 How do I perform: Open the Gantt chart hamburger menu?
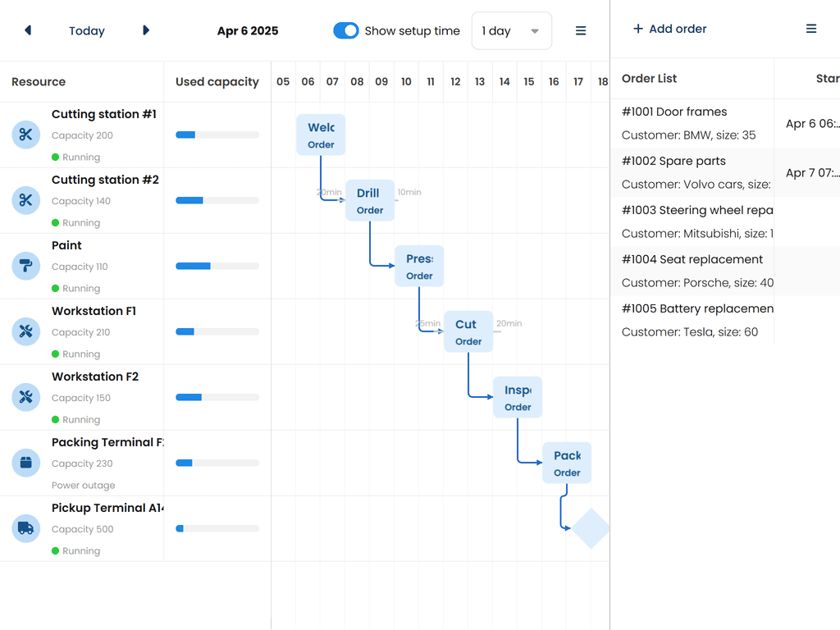(x=581, y=30)
